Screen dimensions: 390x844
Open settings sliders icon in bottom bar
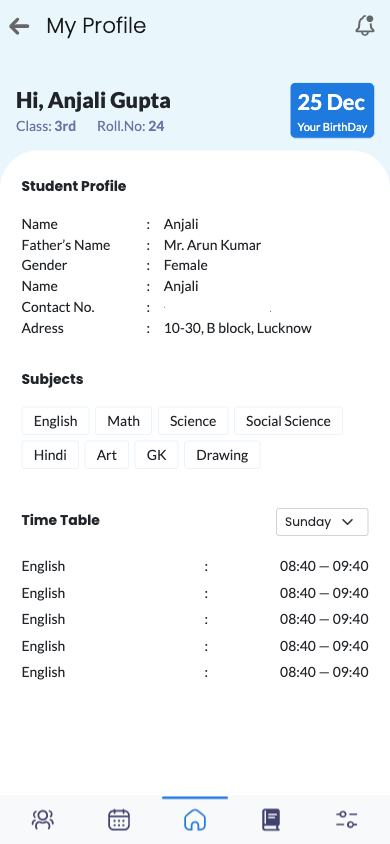tap(346, 820)
